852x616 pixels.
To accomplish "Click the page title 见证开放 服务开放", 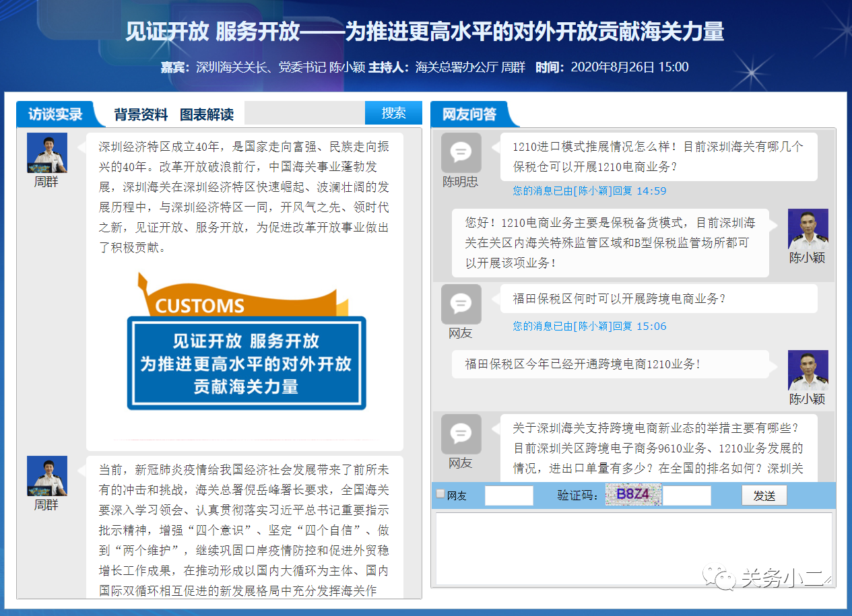I will tap(425, 32).
